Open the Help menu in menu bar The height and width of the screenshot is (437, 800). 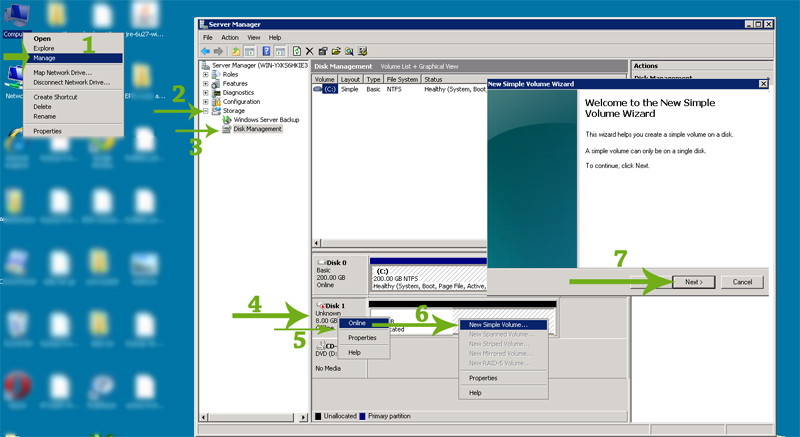[x=275, y=38]
